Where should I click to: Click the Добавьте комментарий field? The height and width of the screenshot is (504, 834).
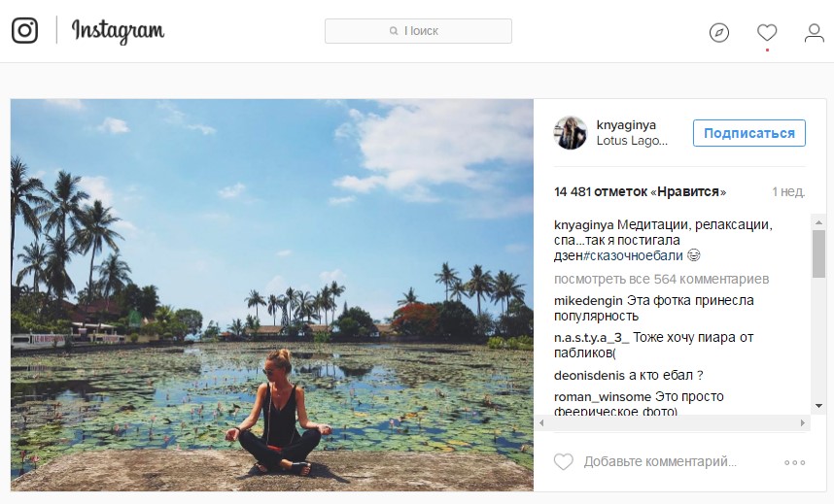660,461
